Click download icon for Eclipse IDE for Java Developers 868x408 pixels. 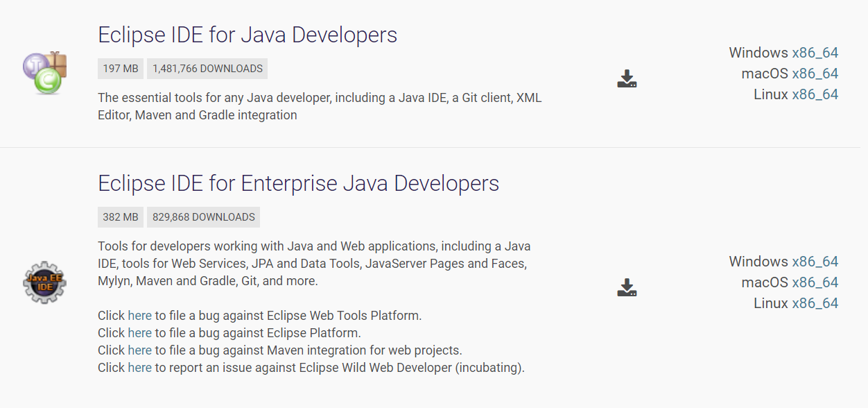(x=627, y=78)
